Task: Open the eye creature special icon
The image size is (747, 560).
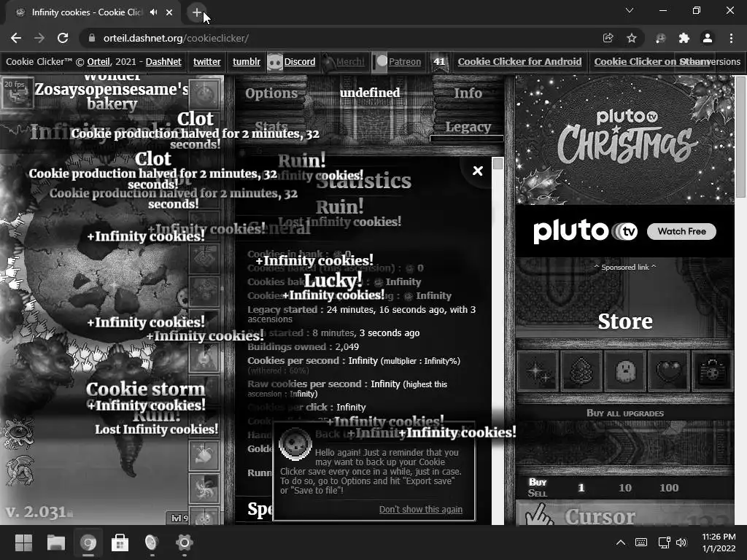Action: point(18,433)
